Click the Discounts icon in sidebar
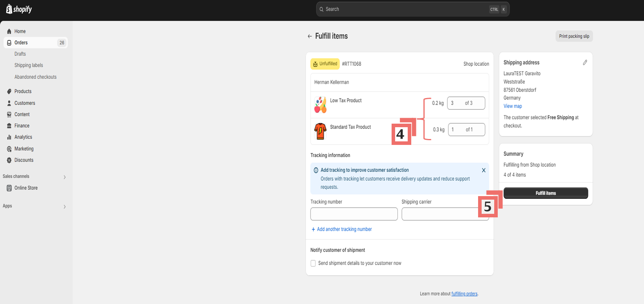This screenshot has width=644, height=304. [x=9, y=160]
